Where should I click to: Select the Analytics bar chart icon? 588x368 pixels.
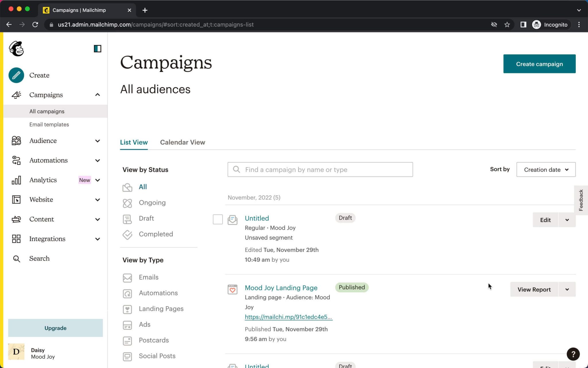(16, 180)
